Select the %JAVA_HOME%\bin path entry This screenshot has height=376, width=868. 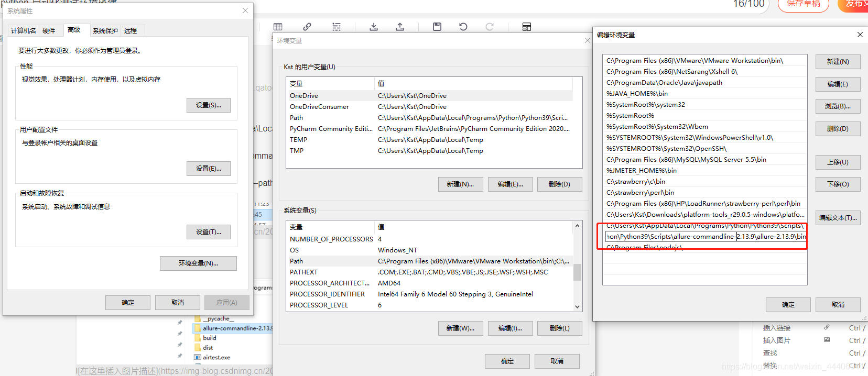tap(705, 94)
